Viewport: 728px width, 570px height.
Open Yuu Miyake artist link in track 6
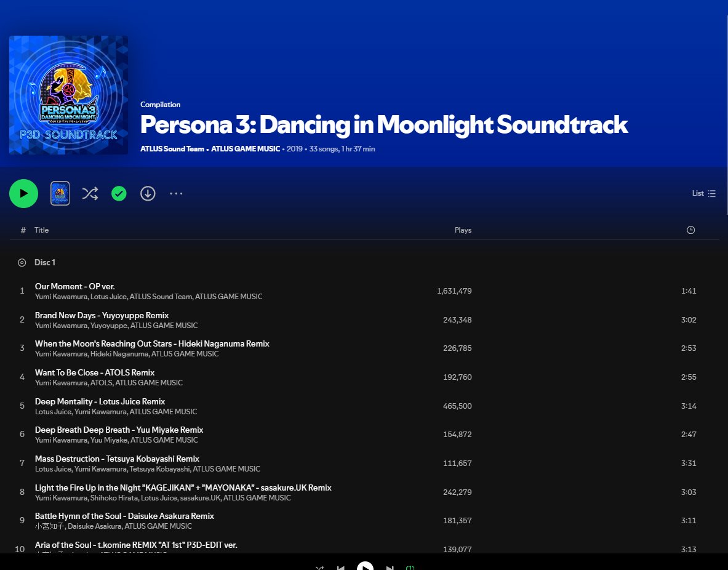click(109, 440)
